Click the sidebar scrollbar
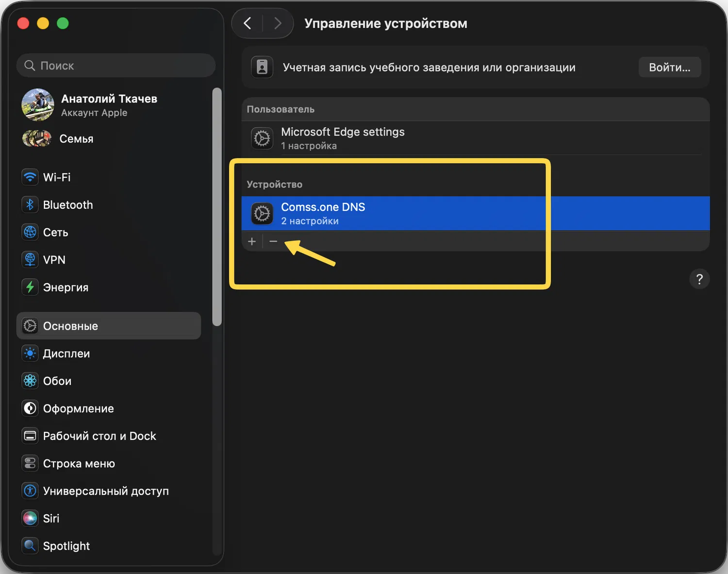This screenshot has width=728, height=574. 217,206
